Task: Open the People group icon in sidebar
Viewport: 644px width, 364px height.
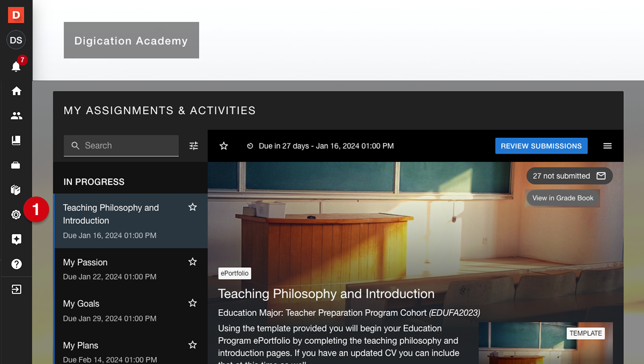Action: click(16, 116)
